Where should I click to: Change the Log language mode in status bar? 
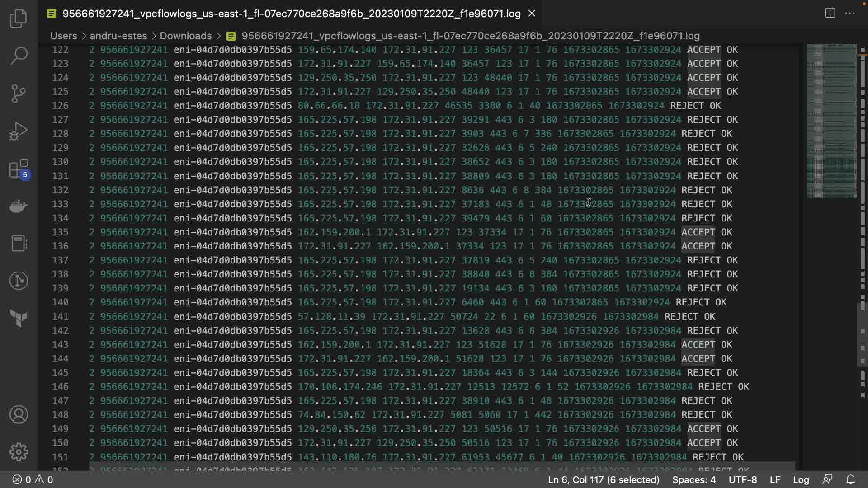pos(801,479)
